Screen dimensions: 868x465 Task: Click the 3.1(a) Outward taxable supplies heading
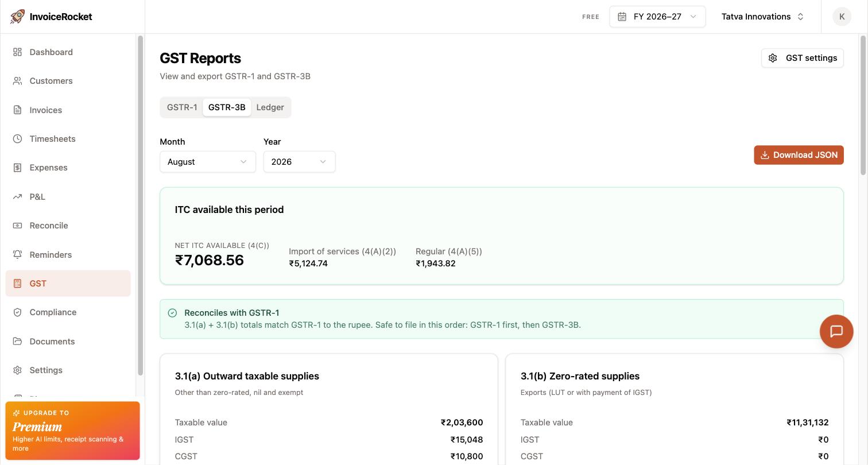(x=247, y=376)
